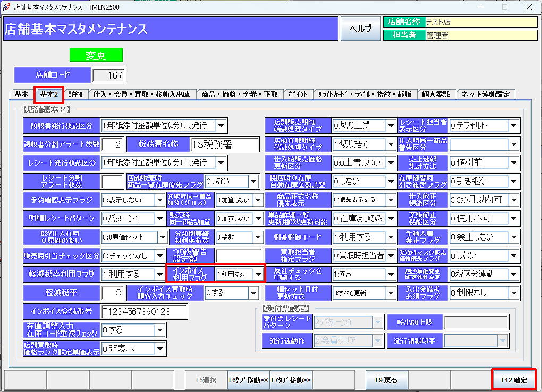Switch to the 基本 tab

(21, 95)
